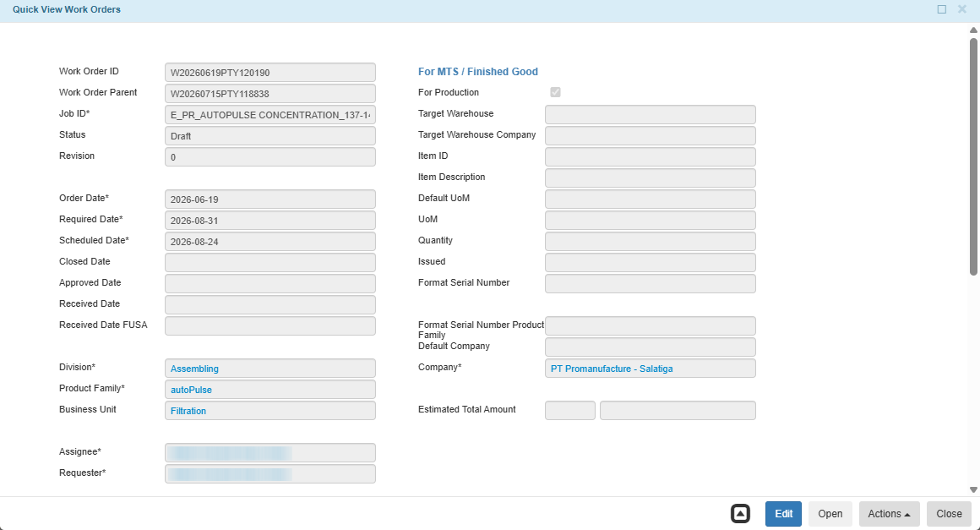Click the Issued field
The width and height of the screenshot is (980, 530).
pyautogui.click(x=650, y=263)
